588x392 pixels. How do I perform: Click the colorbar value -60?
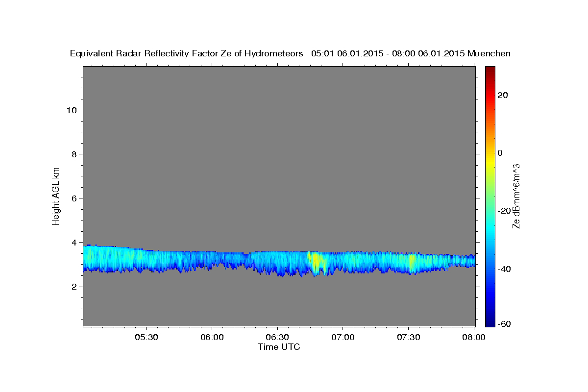(x=504, y=324)
